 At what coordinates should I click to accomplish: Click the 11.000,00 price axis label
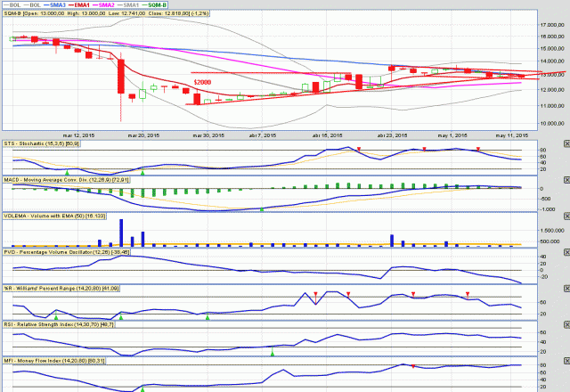pyautogui.click(x=552, y=106)
